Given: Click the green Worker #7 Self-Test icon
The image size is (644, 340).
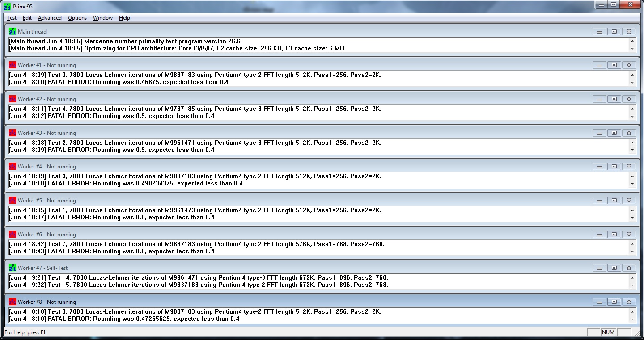Looking at the screenshot, I should tap(13, 268).
